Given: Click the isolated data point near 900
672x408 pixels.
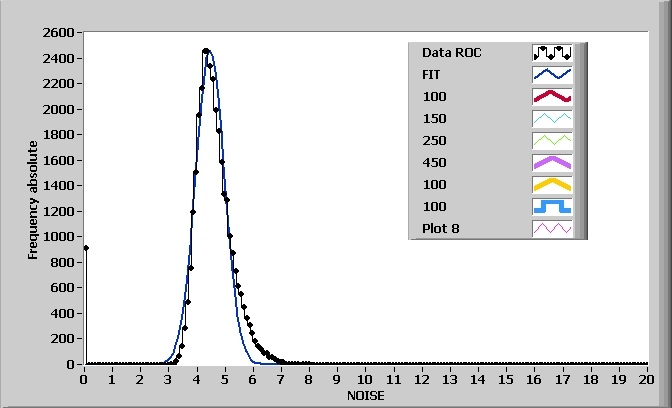Looking at the screenshot, I should [86, 247].
